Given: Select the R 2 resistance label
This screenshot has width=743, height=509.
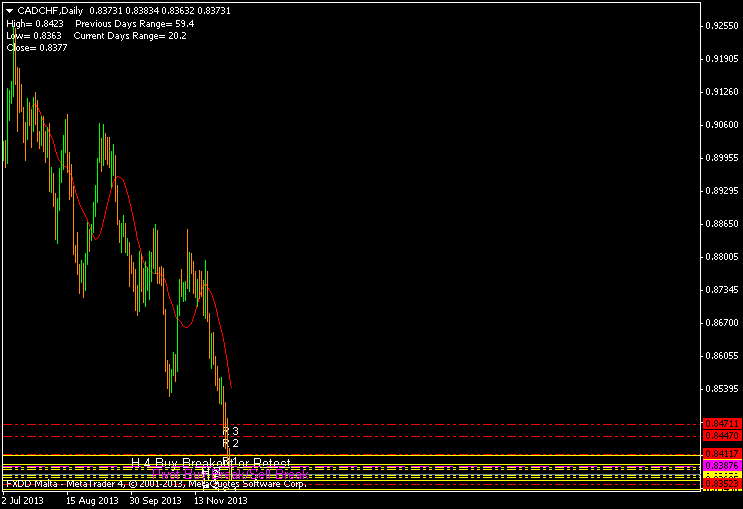Looking at the screenshot, I should 230,442.
